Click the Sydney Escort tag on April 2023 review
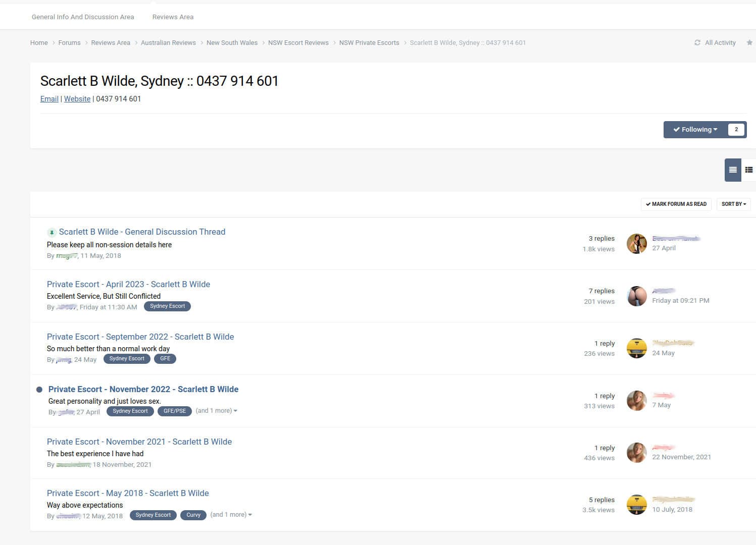This screenshot has width=756, height=545. coord(167,306)
